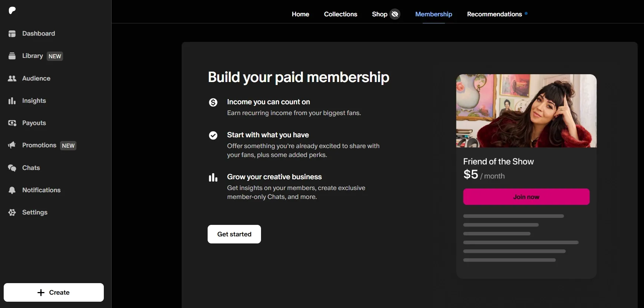644x308 pixels.
Task: Click the Library stack icon
Action: [x=12, y=56]
